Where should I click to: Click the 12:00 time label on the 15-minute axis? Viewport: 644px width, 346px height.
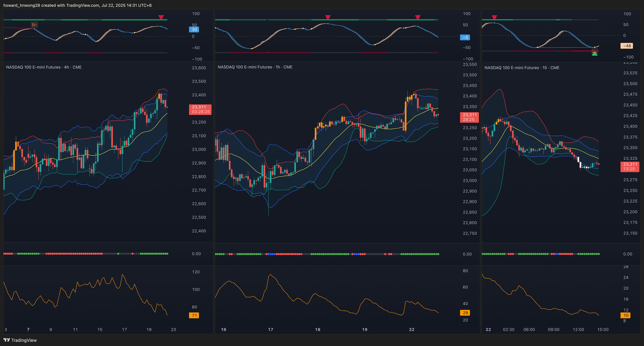[578, 330]
